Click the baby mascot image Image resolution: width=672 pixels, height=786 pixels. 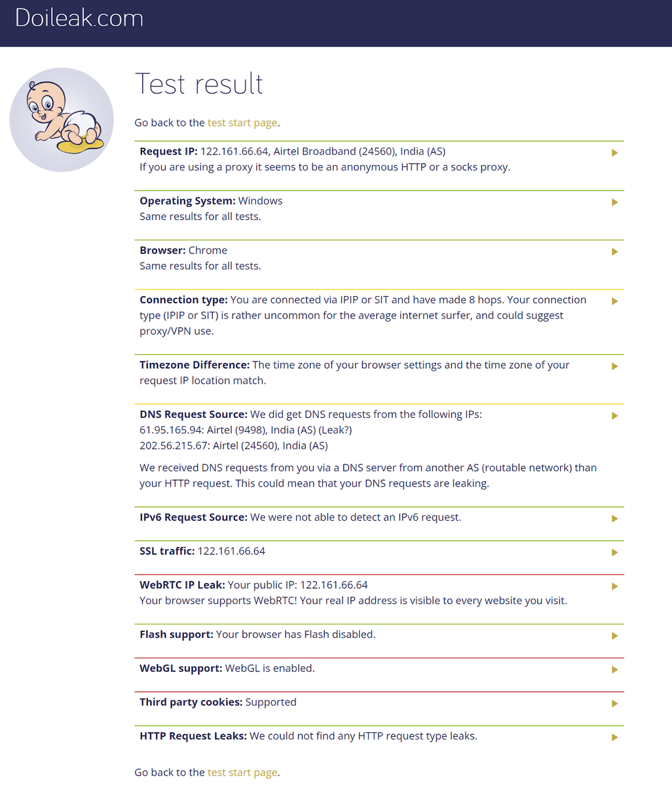(62, 120)
